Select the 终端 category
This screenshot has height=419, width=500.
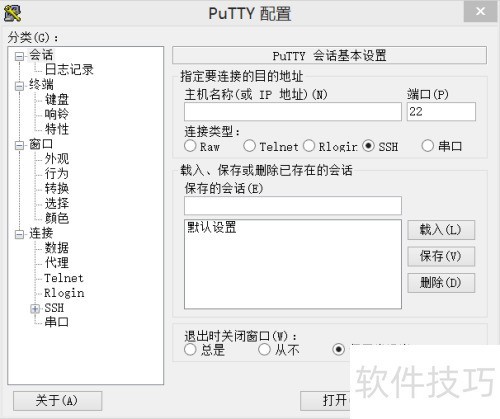[x=41, y=85]
